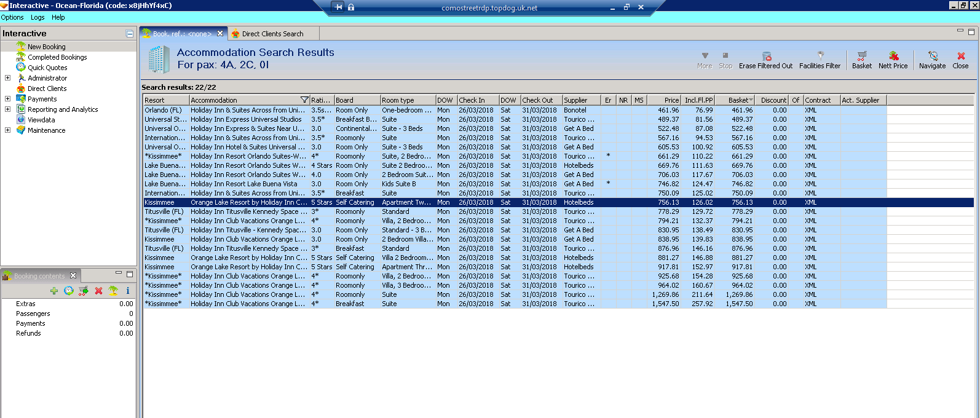Click the Extras line in Booking contents
Screen dimensions: 980x418
coord(68,304)
